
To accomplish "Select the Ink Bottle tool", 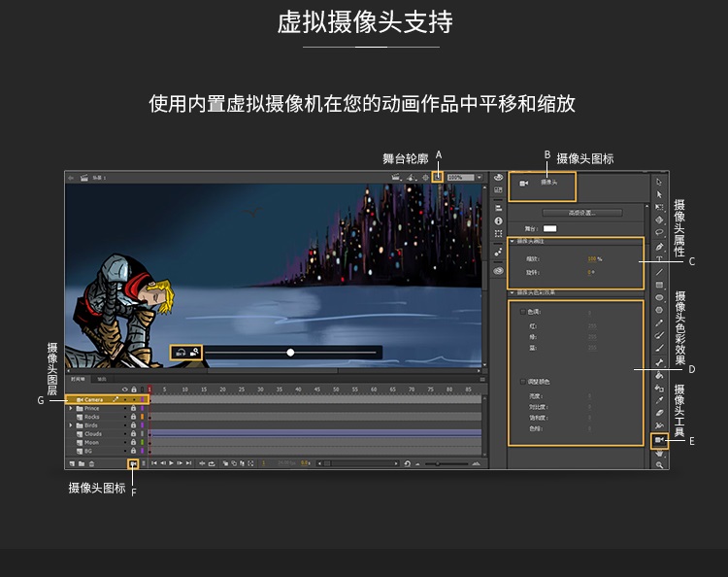I will coord(659,388).
